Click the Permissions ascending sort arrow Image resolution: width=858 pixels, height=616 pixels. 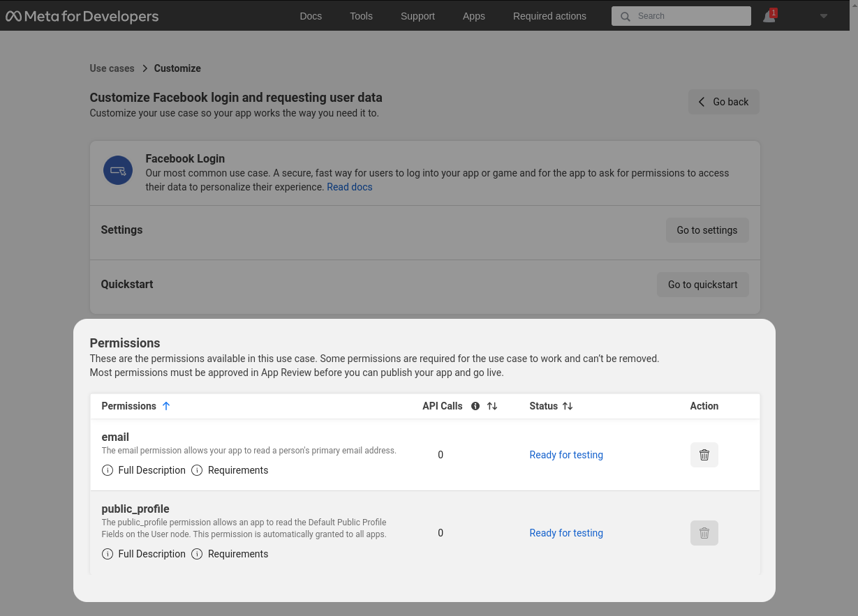(166, 405)
